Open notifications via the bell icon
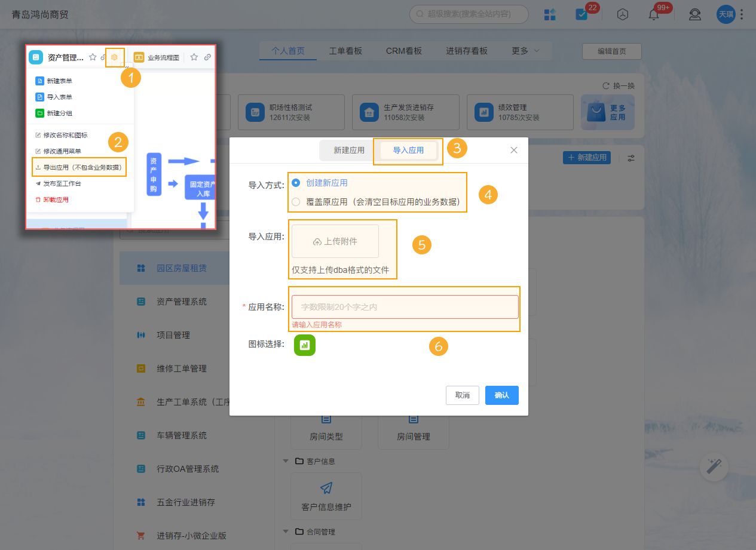756x550 pixels. (654, 14)
